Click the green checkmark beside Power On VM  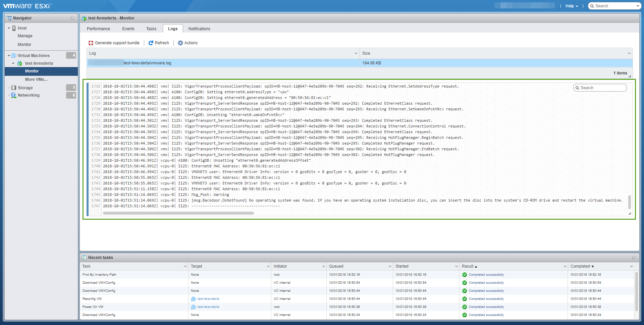464,307
